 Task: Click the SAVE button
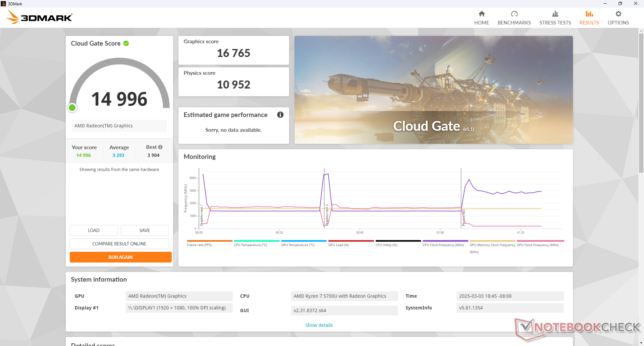coord(145,230)
